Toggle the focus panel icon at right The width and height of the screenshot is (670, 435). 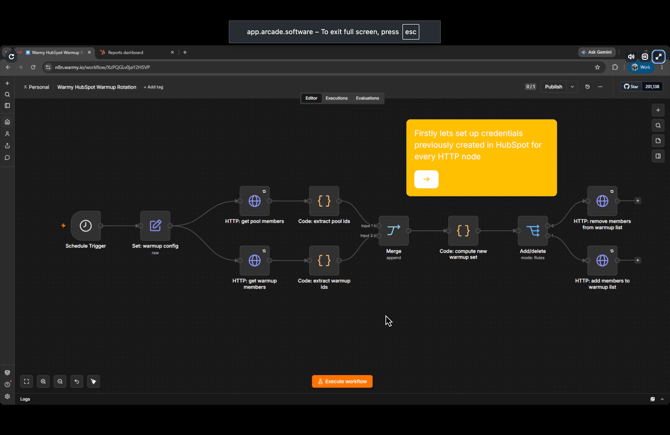tap(658, 156)
